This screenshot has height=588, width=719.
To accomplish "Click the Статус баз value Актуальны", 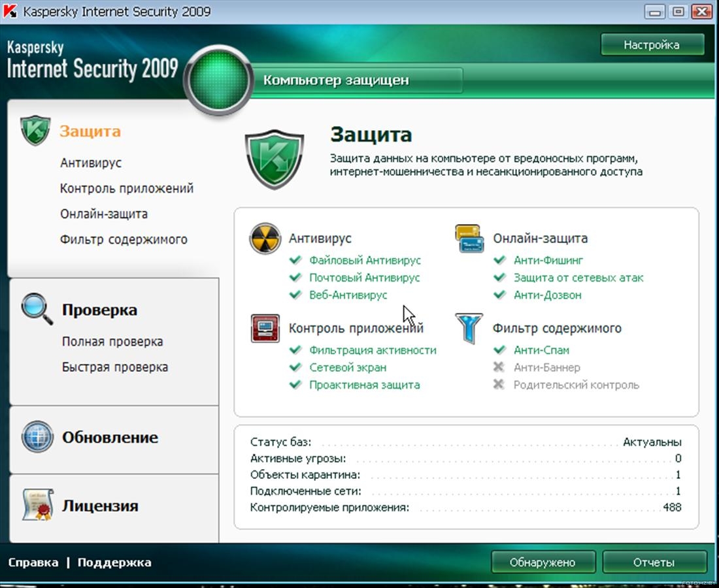I will [x=652, y=442].
